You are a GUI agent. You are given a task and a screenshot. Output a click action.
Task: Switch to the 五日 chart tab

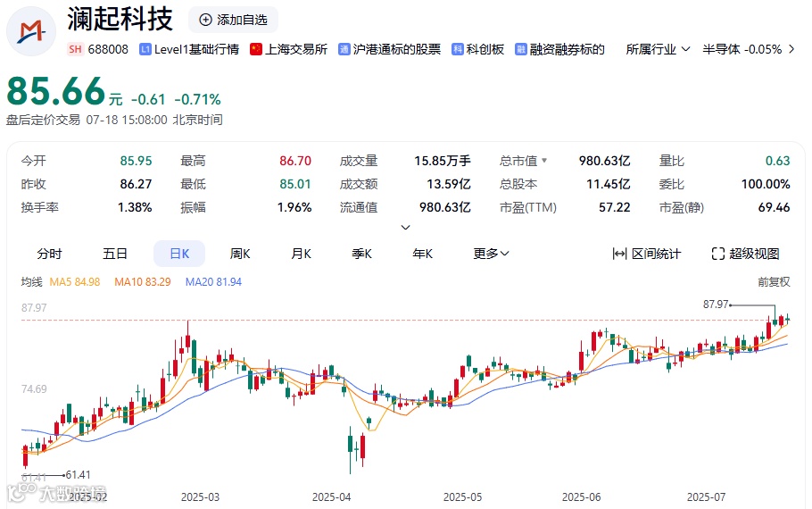pos(115,254)
